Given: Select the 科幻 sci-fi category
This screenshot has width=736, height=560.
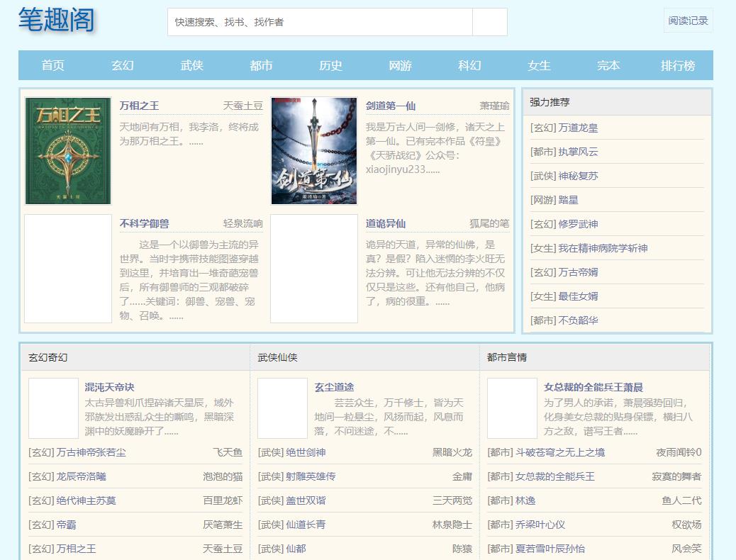Looking at the screenshot, I should point(469,65).
